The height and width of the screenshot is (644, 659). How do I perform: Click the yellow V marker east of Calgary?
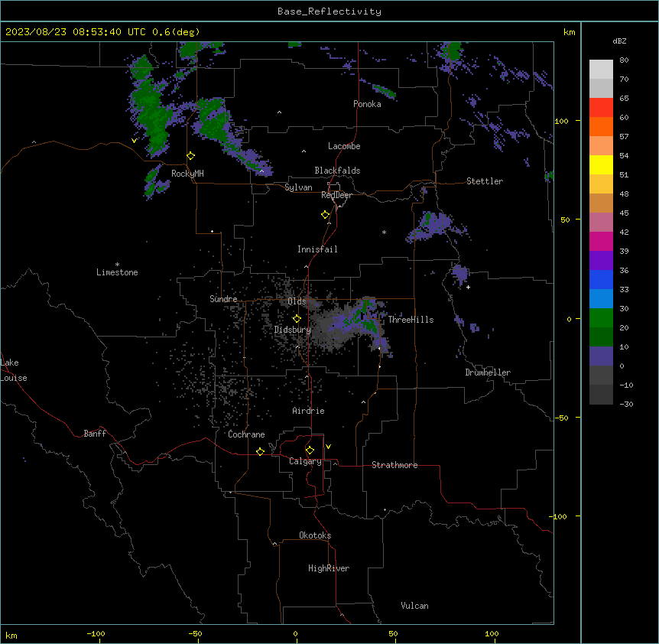[x=328, y=447]
